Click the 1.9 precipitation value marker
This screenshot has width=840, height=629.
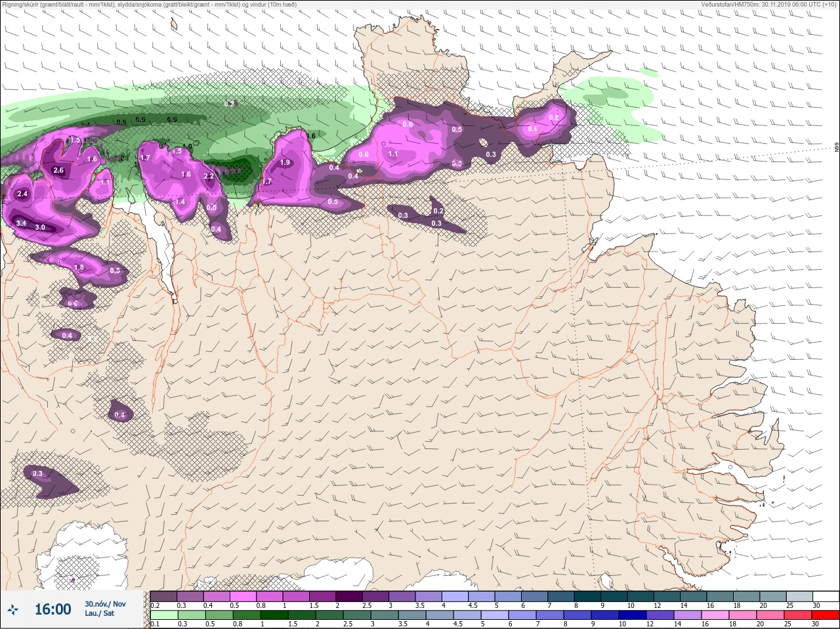pos(285,162)
